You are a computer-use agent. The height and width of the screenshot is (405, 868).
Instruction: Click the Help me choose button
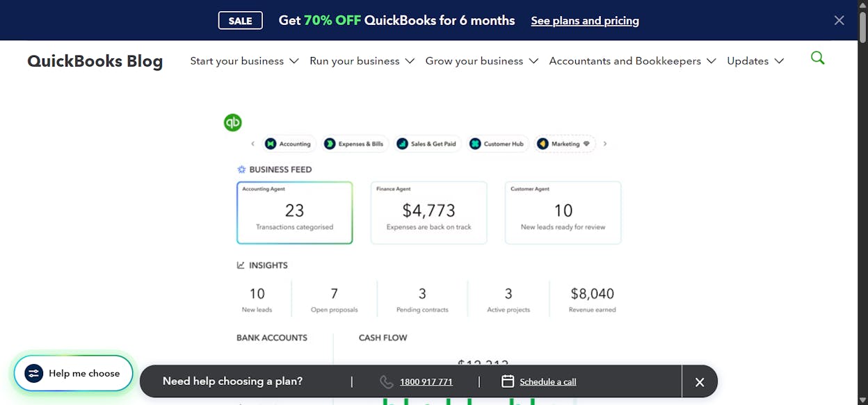click(73, 373)
